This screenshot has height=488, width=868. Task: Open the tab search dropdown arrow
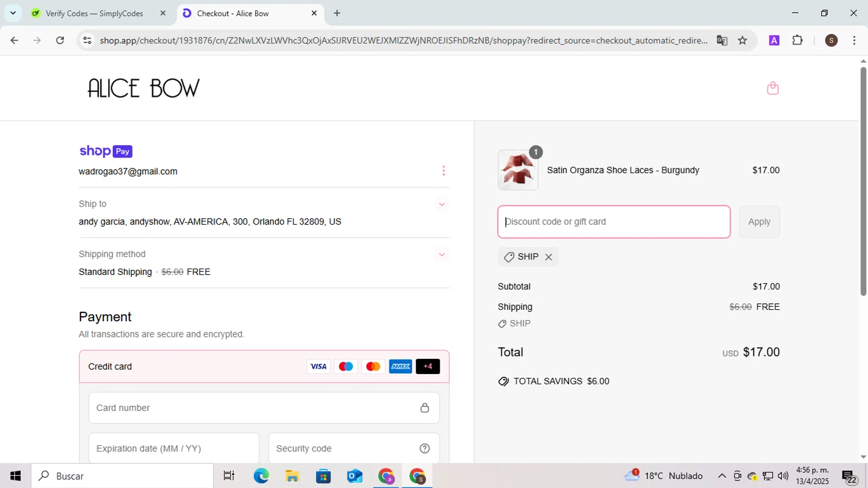13,13
